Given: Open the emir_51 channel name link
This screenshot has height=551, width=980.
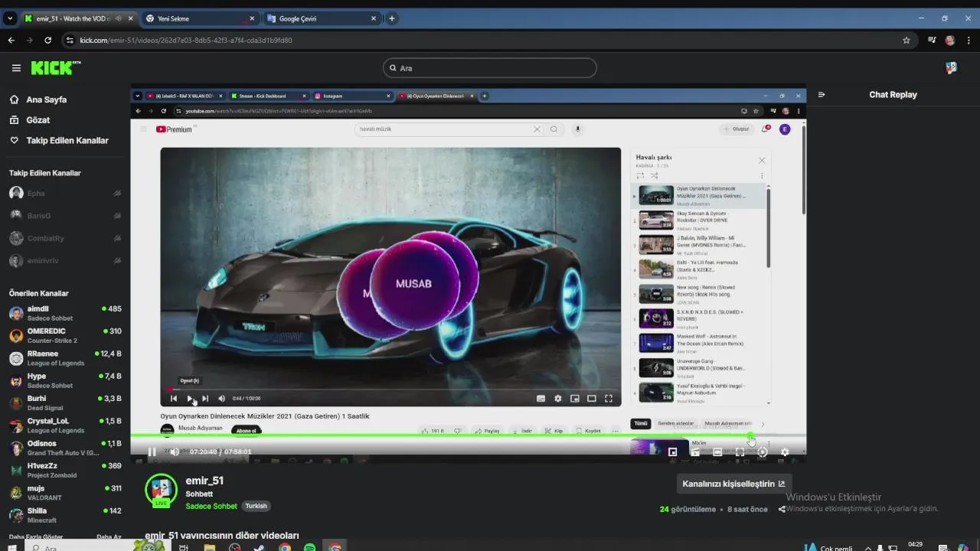Looking at the screenshot, I should (204, 481).
